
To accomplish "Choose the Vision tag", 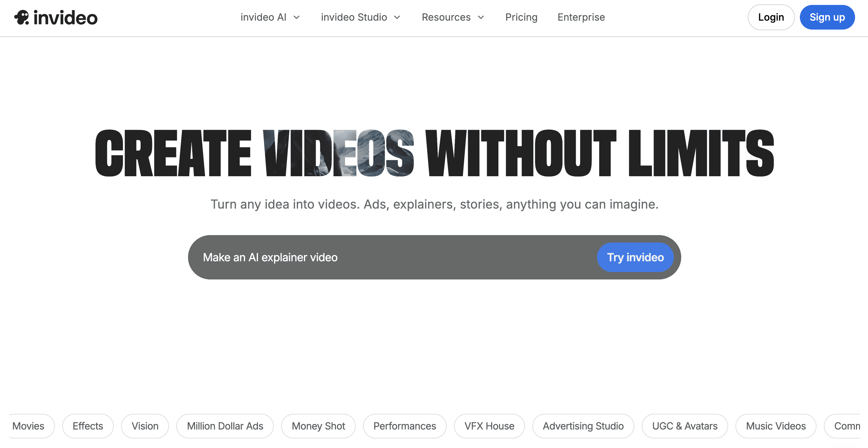I will [x=145, y=426].
